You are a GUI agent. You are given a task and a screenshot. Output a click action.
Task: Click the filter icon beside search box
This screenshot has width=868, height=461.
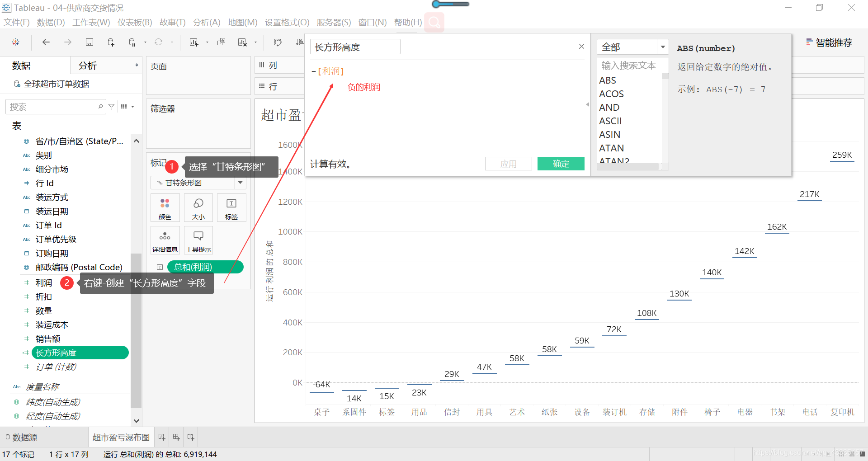coord(112,107)
